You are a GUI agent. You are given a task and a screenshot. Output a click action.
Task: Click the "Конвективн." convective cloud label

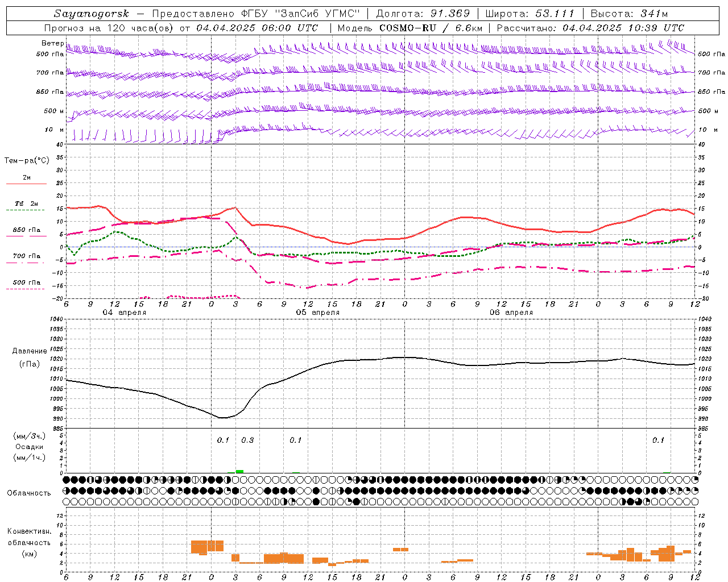click(29, 531)
